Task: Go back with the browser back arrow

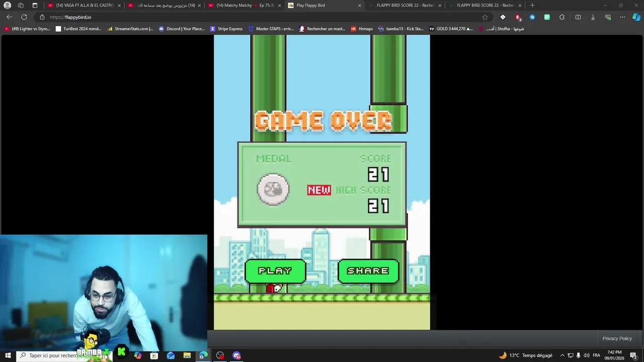Action: click(x=9, y=17)
